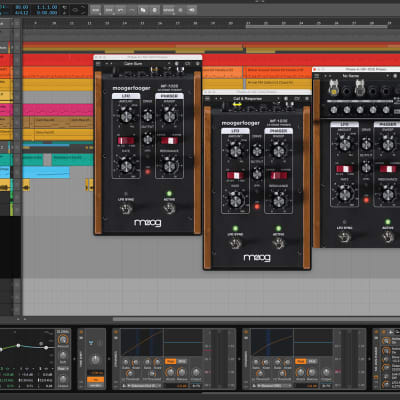Toggle power of second dynamics device
Viewport: 400px width, 400px height.
pyautogui.click(x=247, y=332)
